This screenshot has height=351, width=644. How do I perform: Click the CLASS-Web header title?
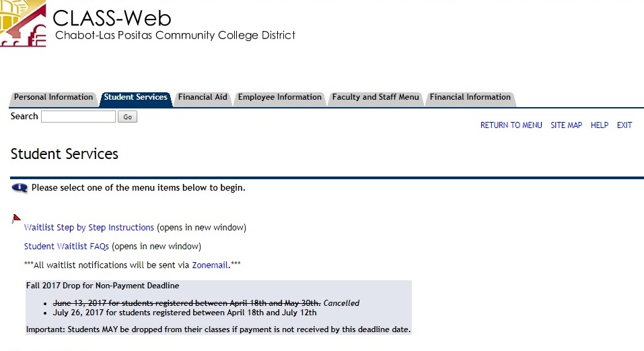(x=112, y=18)
